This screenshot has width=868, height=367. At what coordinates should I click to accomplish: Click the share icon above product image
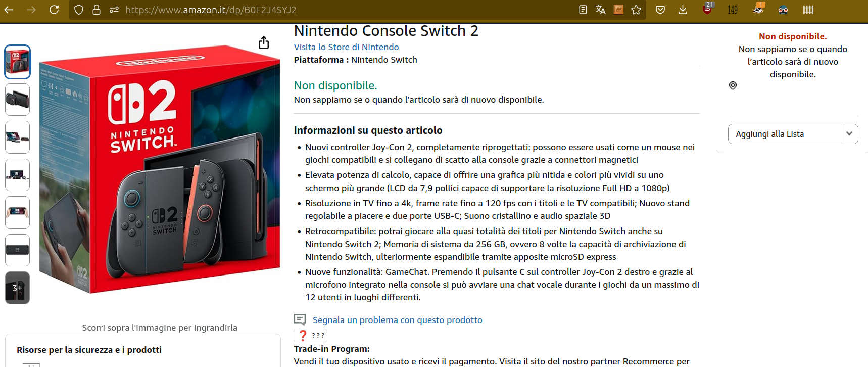pos(264,42)
